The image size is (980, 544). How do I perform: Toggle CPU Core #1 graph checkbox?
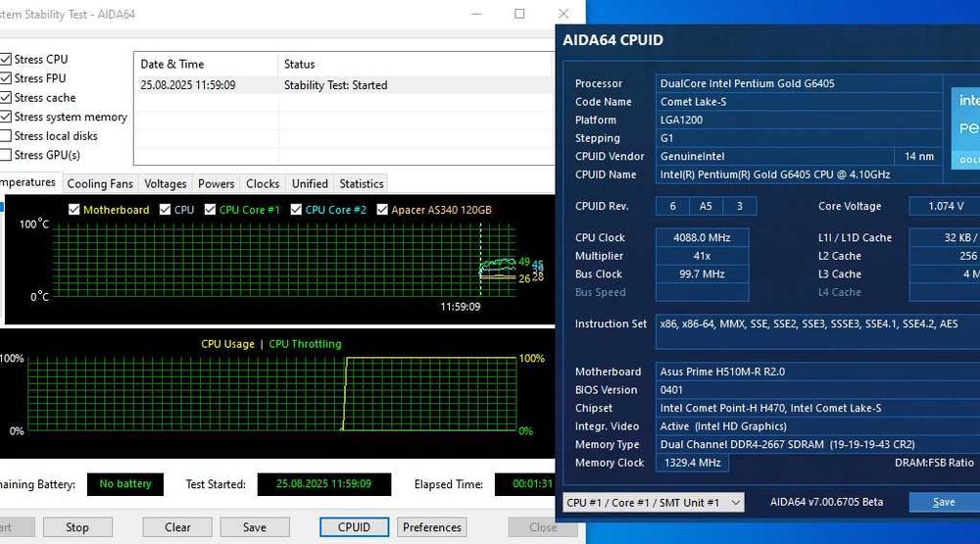[210, 210]
